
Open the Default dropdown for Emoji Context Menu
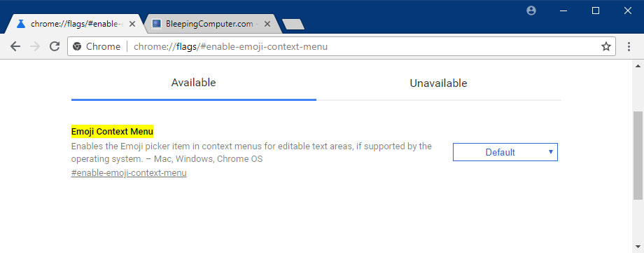coord(505,152)
